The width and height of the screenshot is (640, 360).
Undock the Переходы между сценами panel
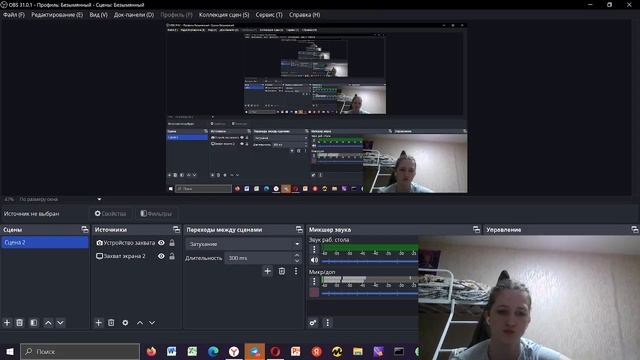click(299, 229)
